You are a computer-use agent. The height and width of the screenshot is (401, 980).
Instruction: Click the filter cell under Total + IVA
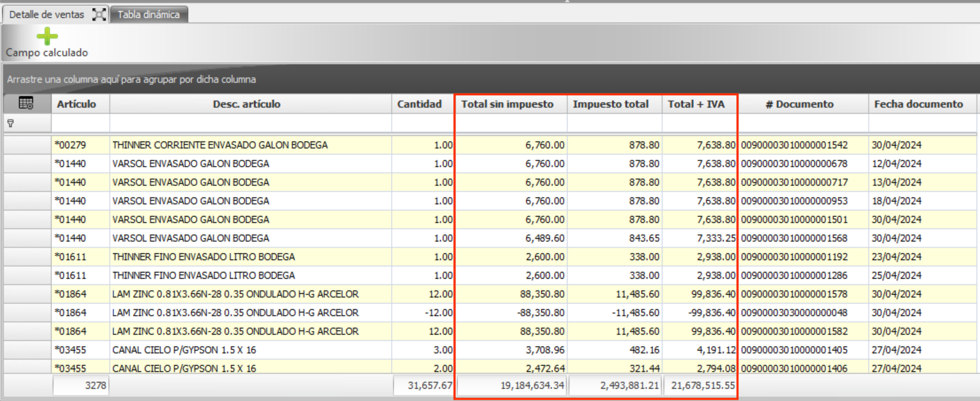[699, 124]
